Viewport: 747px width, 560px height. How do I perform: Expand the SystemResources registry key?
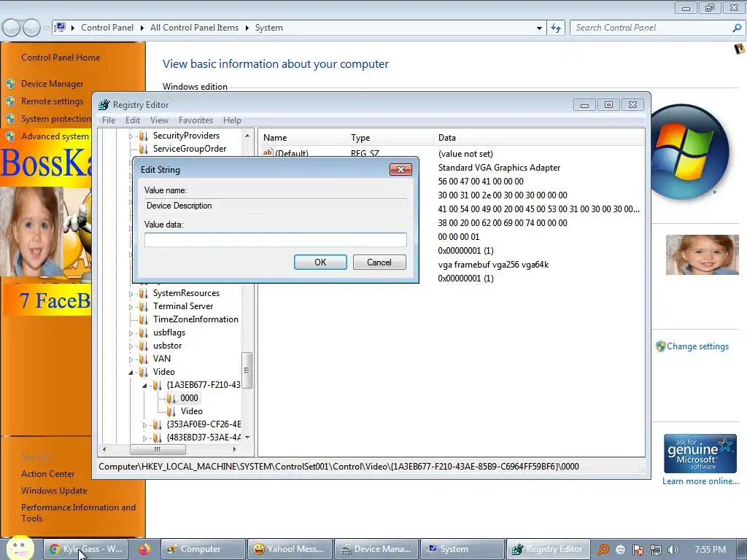(x=131, y=294)
